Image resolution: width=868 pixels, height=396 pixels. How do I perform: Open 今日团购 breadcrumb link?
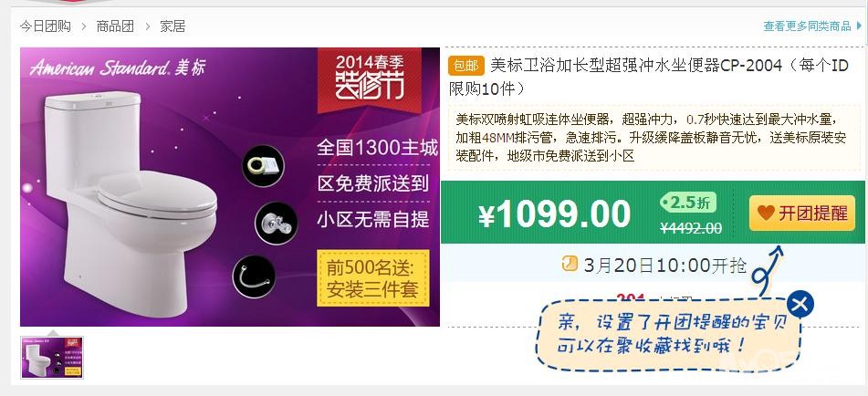pyautogui.click(x=46, y=26)
